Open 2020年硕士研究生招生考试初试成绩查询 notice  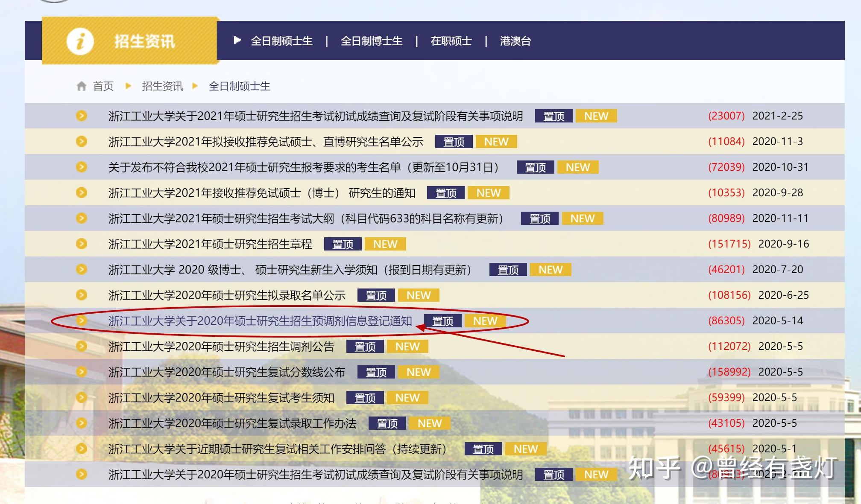pos(316,475)
